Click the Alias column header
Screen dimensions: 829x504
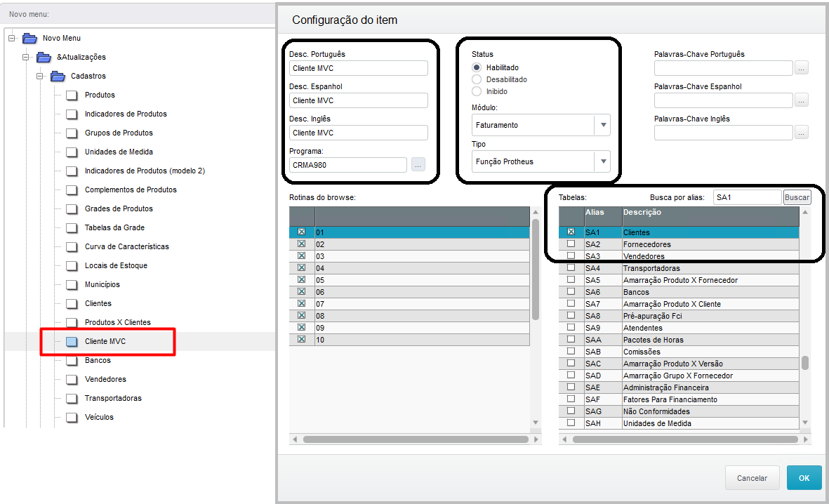point(603,216)
